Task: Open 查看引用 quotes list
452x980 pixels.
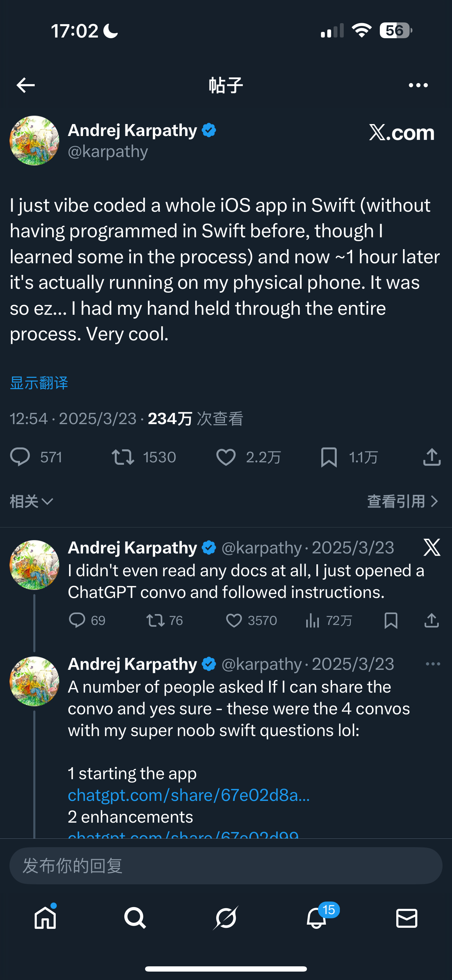Action: pos(403,502)
